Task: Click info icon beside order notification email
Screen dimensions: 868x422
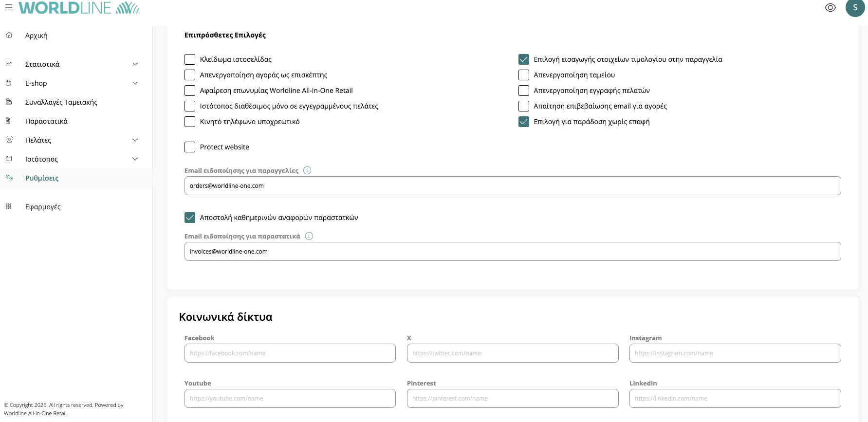Action: pos(307,170)
